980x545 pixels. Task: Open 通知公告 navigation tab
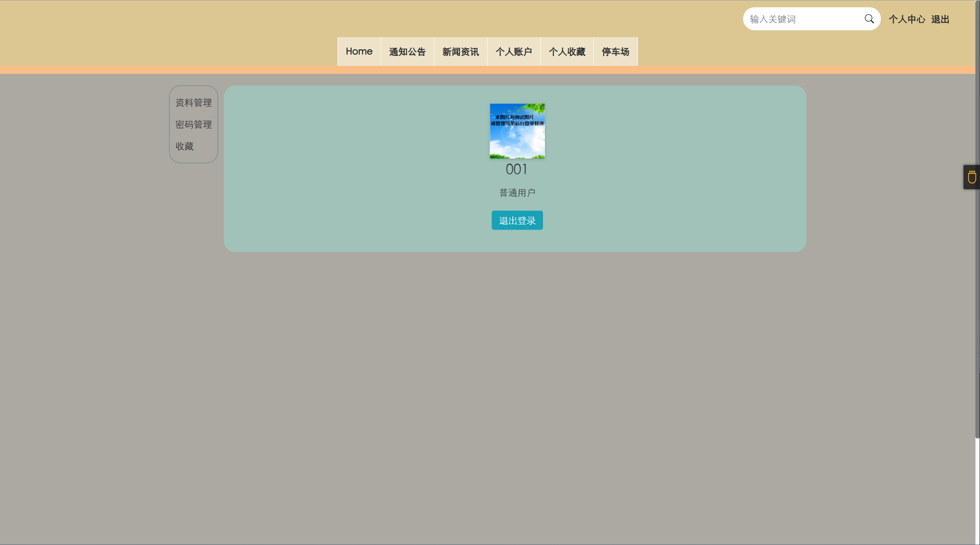(407, 52)
